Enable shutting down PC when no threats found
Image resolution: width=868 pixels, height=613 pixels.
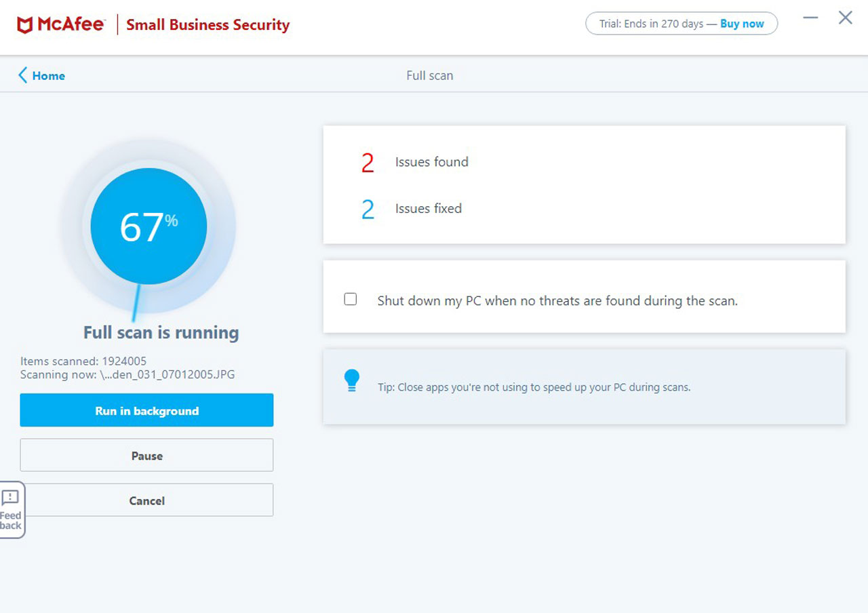pos(351,298)
